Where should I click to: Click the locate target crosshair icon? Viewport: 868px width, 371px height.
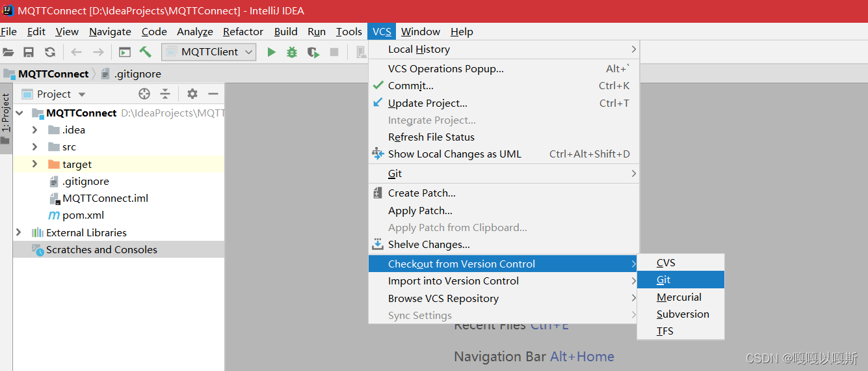[x=144, y=94]
